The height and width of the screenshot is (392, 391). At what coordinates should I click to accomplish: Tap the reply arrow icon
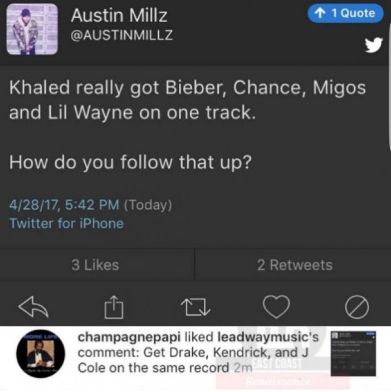pos(33,307)
